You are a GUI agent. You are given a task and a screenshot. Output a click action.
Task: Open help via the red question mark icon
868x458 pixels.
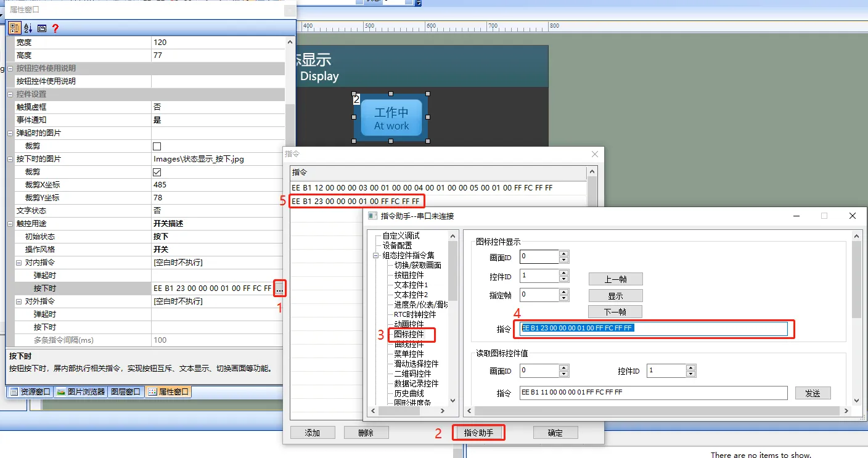pyautogui.click(x=54, y=28)
